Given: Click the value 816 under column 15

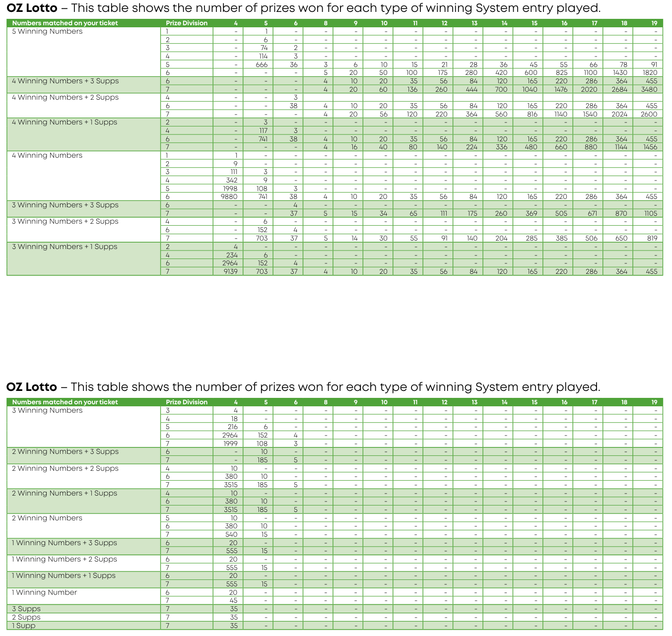Looking at the screenshot, I should click(x=532, y=114).
